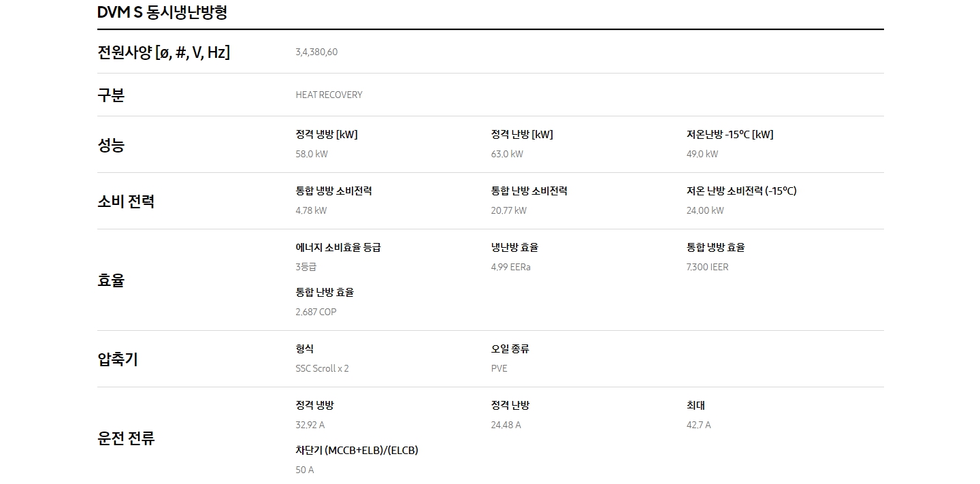Image resolution: width=980 pixels, height=484 pixels.
Task: Click the 구분 row label
Action: tap(111, 95)
